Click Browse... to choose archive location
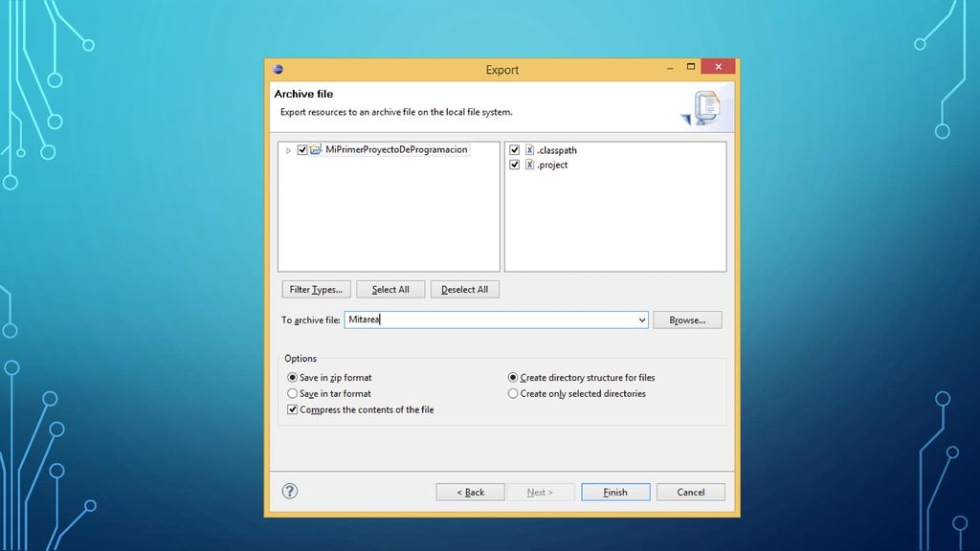Viewport: 980px width, 551px height. (x=687, y=320)
